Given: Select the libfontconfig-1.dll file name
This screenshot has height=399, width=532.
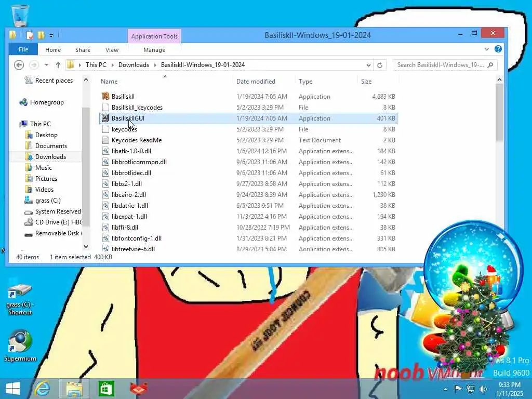Looking at the screenshot, I should tap(137, 238).
